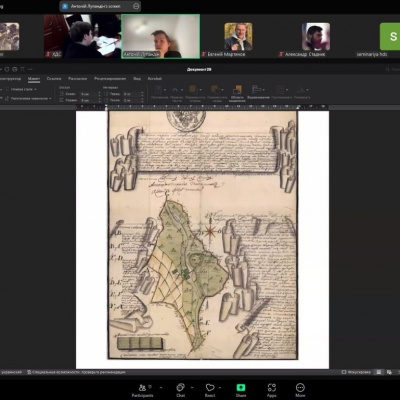
Task: Open the screen share options button in header
Action: pyautogui.click(x=136, y=6)
